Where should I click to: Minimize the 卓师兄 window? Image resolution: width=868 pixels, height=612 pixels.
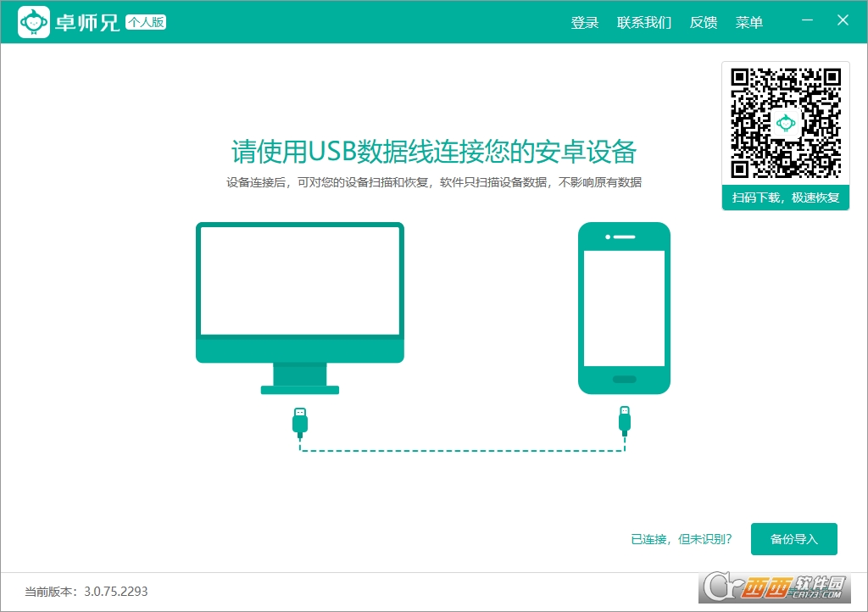(x=807, y=20)
